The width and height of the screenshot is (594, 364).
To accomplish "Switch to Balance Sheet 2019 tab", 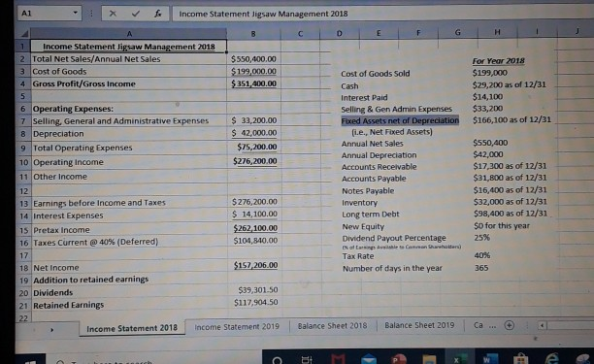I will point(419,325).
